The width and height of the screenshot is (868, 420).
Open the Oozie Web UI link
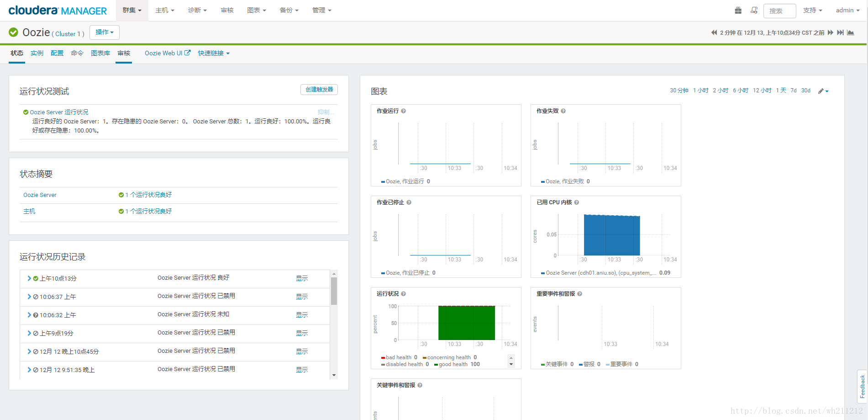pyautogui.click(x=168, y=53)
